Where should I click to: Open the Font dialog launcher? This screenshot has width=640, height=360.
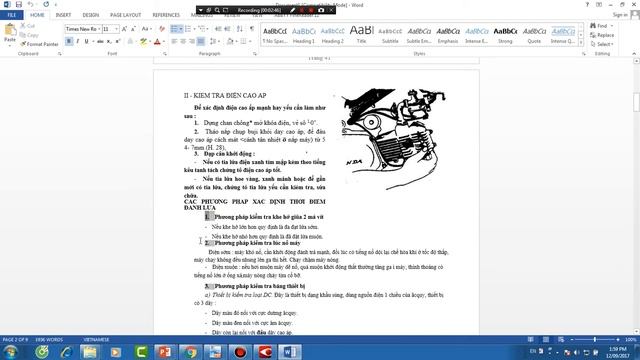tap(165, 54)
